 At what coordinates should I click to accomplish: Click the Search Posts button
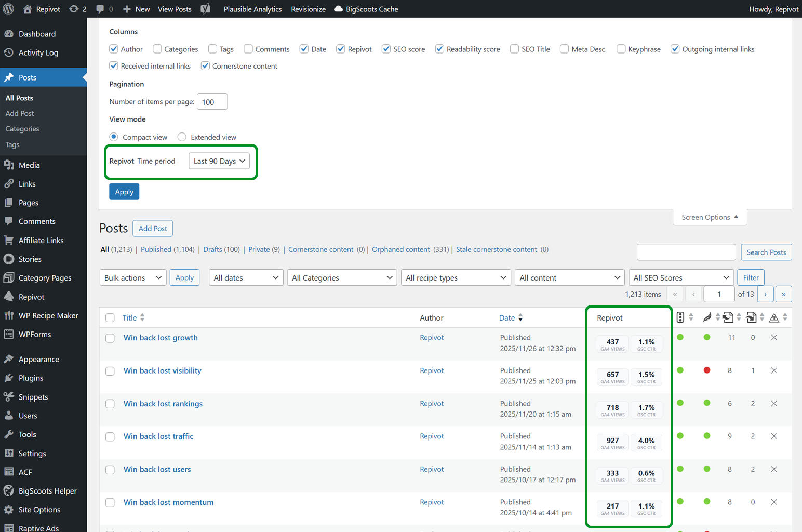pyautogui.click(x=766, y=252)
